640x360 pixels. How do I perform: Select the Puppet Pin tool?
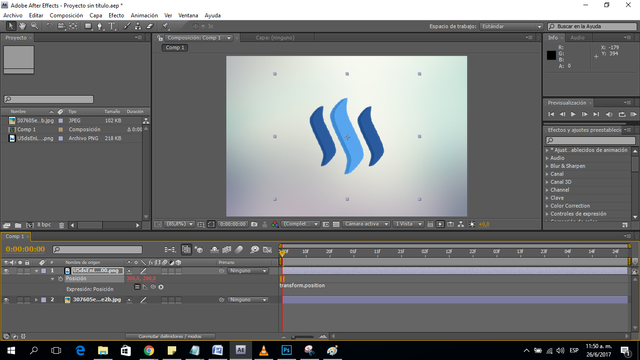[x=165, y=26]
